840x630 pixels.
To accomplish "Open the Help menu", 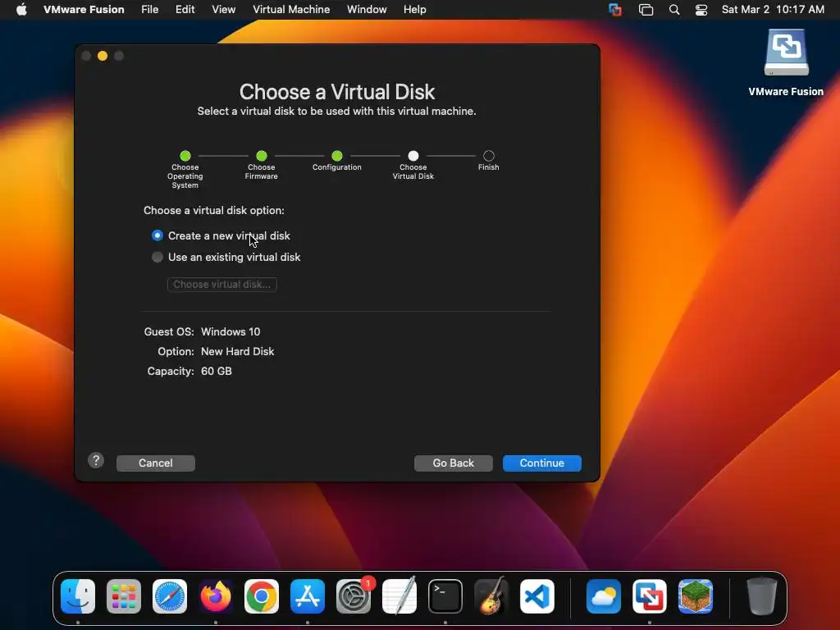I will (x=414, y=10).
